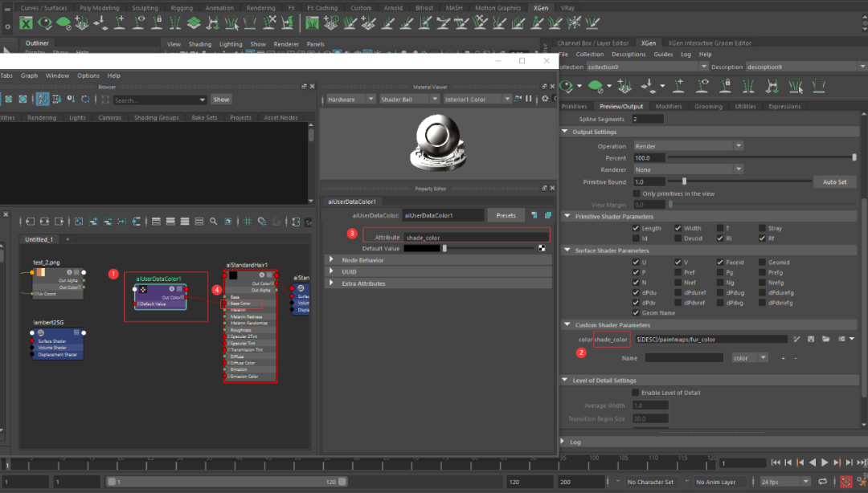868x493 pixels.
Task: Click the checker map button of Default Value
Action: point(542,248)
